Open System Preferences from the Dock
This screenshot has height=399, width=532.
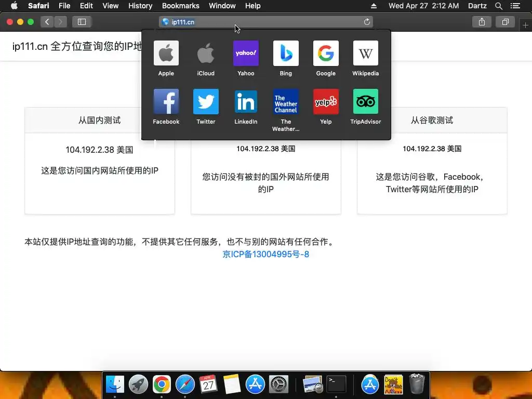coord(278,384)
